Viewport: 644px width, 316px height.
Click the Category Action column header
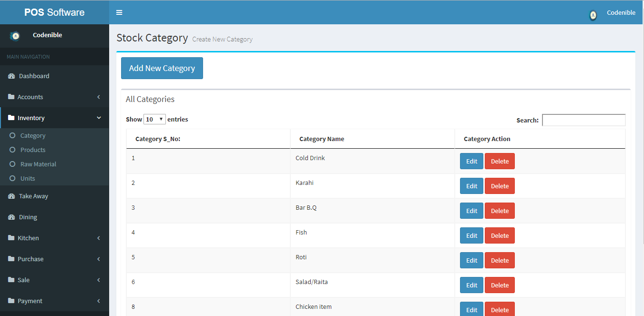[x=540, y=139]
